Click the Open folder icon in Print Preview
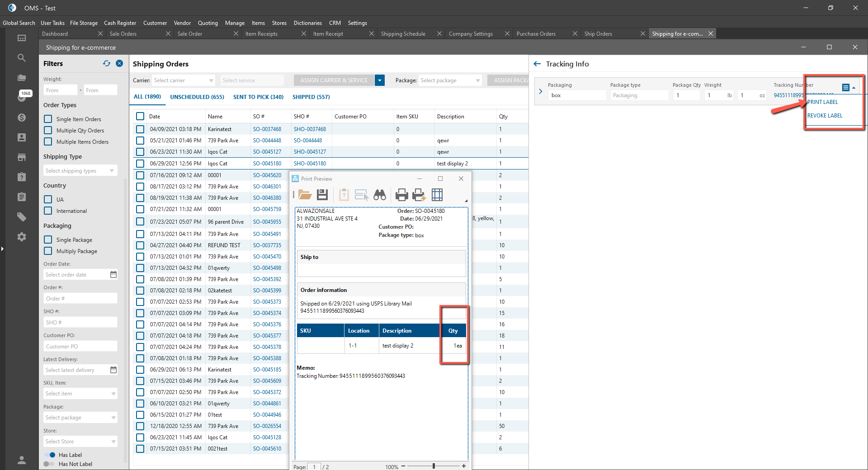Screen dimensions: 868x470 click(305, 195)
